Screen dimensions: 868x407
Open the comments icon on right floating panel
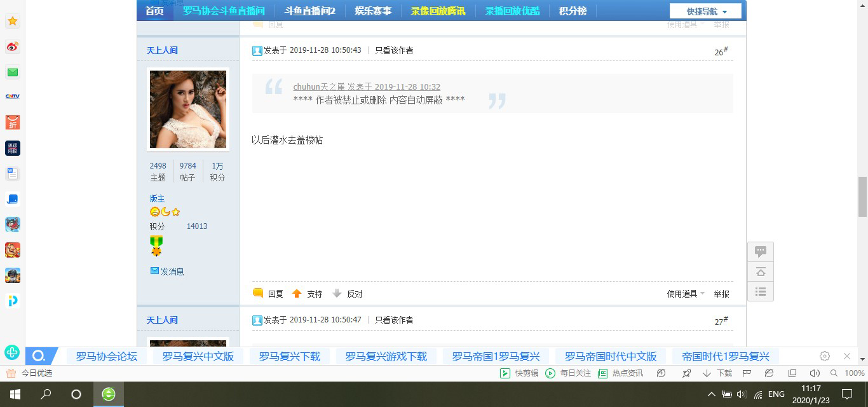[761, 251]
